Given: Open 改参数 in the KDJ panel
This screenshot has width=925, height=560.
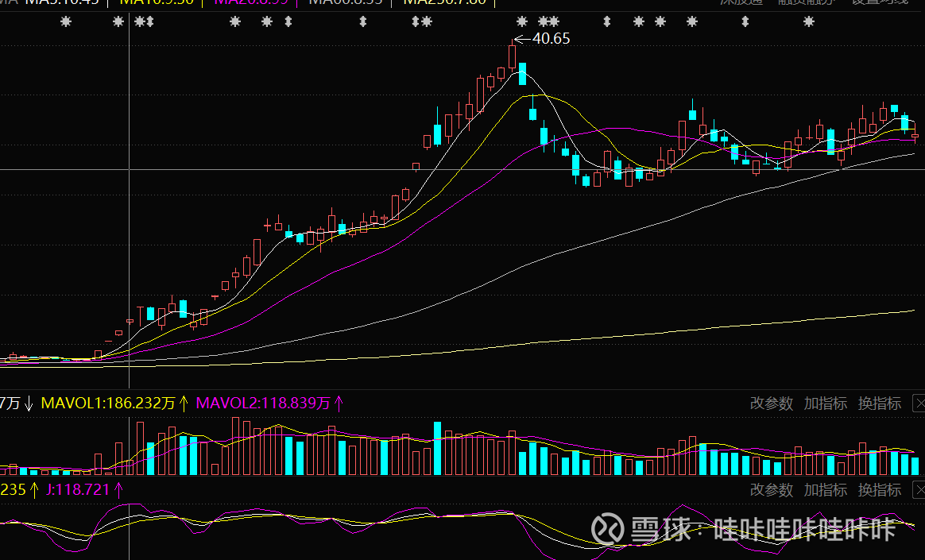Looking at the screenshot, I should click(x=771, y=490).
